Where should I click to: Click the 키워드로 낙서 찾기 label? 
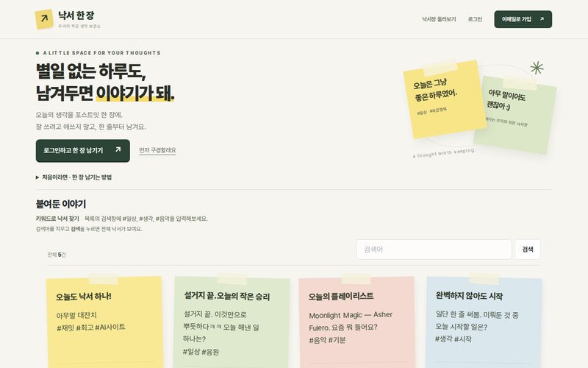57,219
